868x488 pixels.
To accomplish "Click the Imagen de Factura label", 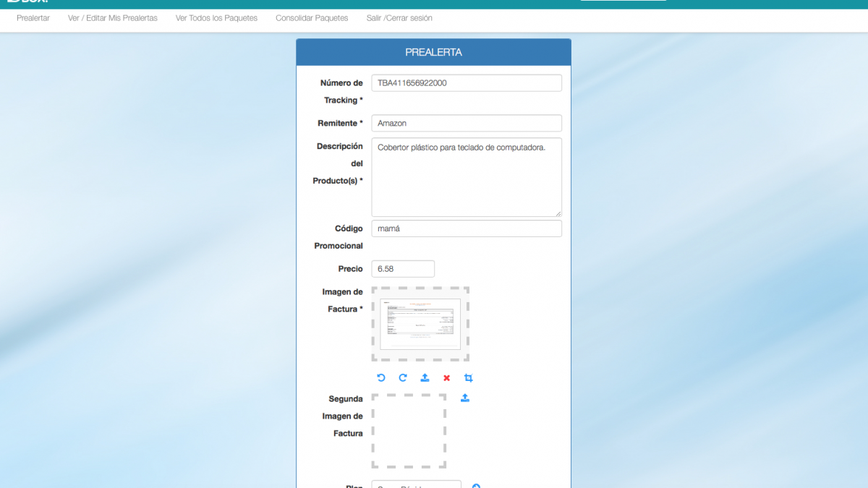I will (343, 301).
